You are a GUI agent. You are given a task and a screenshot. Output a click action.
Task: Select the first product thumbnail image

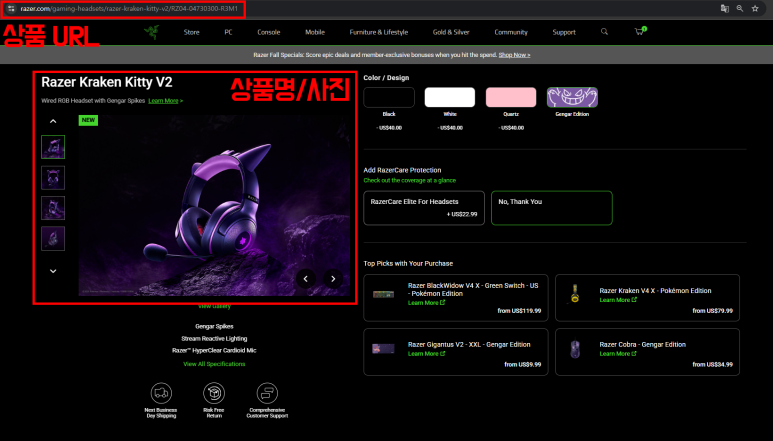pos(53,147)
